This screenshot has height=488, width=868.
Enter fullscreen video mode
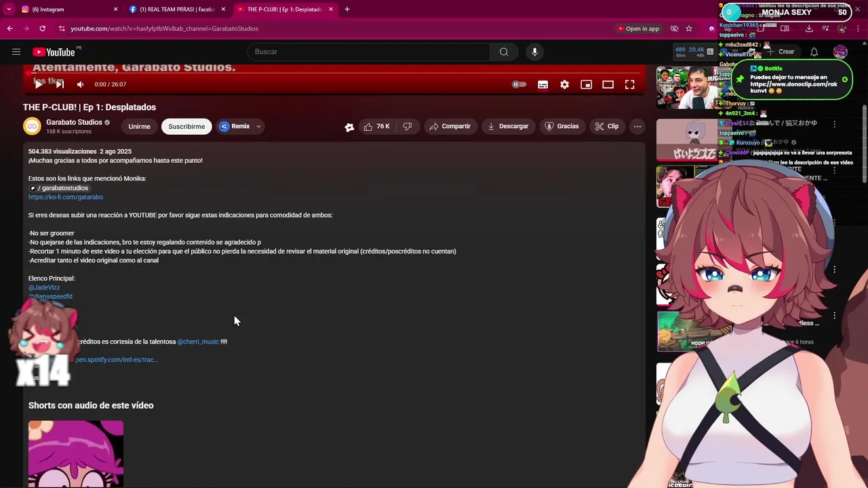629,84
